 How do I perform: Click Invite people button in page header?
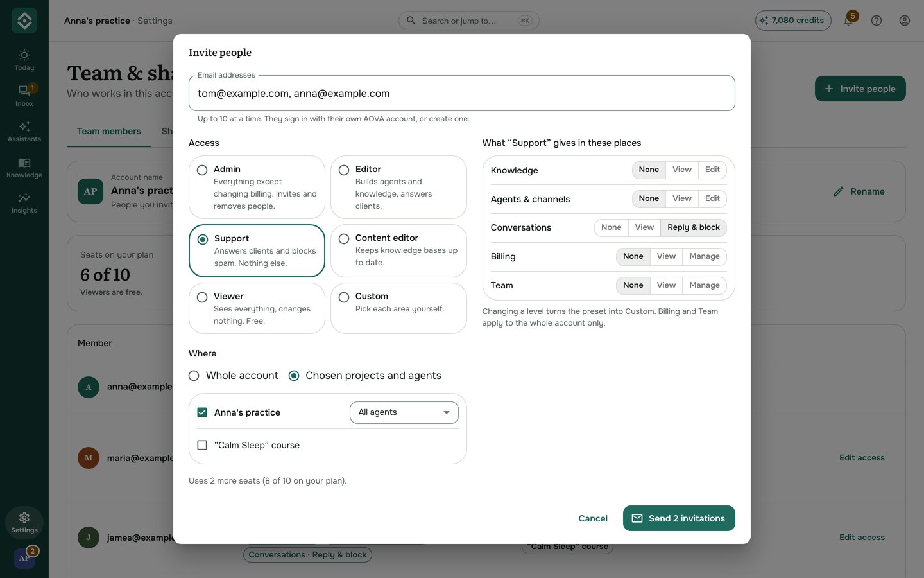click(x=860, y=89)
